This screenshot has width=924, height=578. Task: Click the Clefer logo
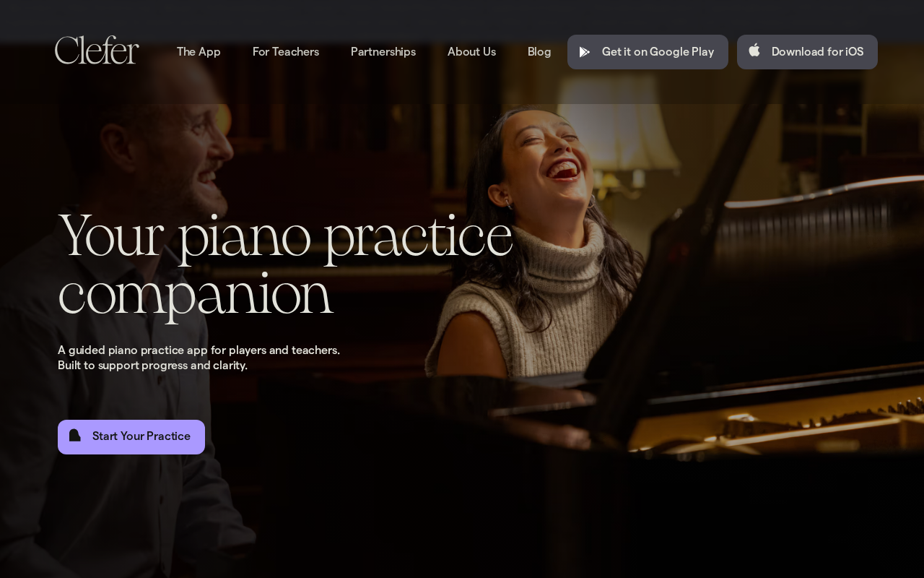coord(97,51)
